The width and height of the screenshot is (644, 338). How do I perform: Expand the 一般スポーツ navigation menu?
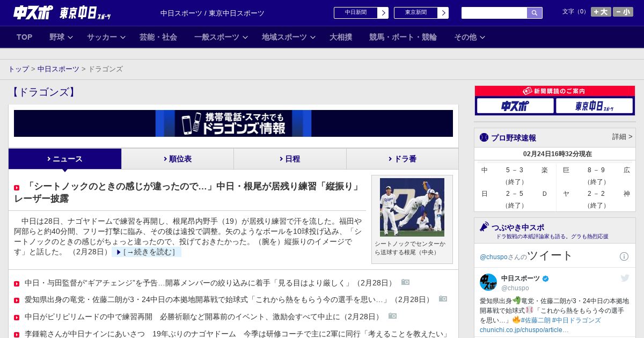[x=221, y=37]
